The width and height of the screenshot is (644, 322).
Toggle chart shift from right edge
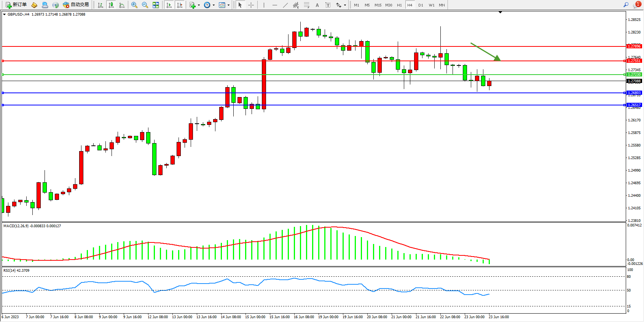[x=180, y=5]
